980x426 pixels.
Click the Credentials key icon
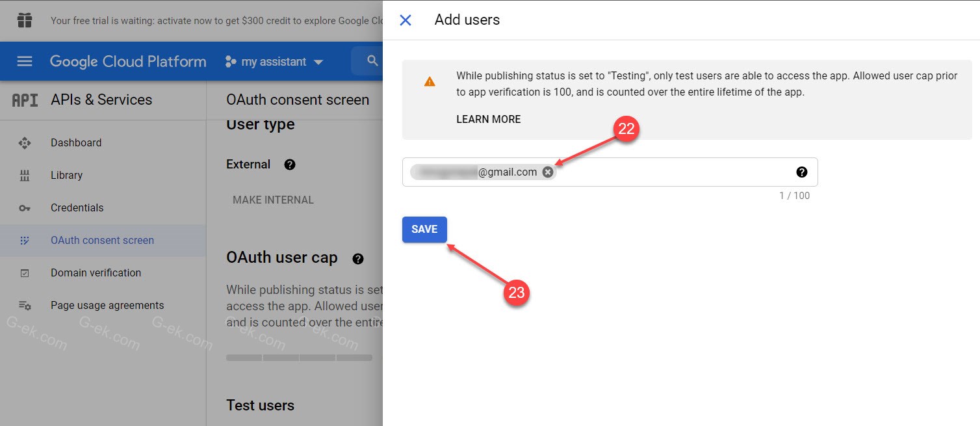pos(25,207)
